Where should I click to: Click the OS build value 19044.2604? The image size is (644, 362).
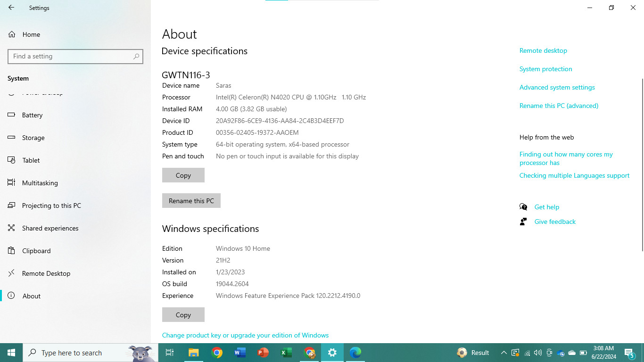[232, 284]
